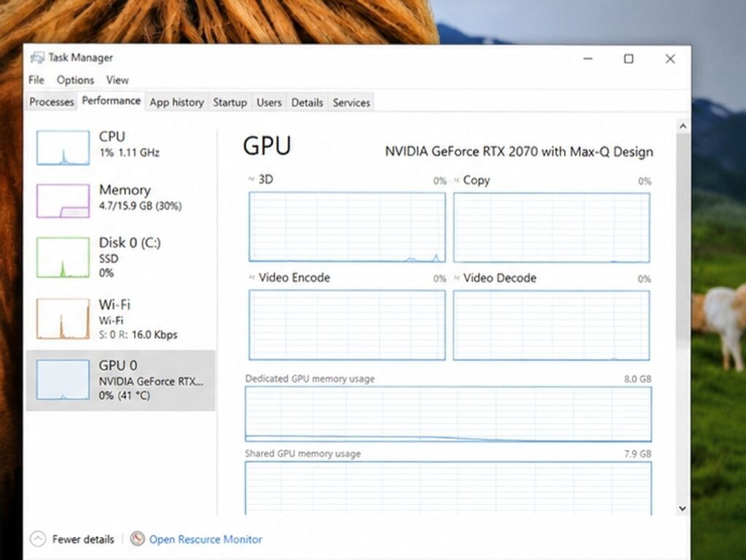Viewport: 746px width, 560px height.
Task: Click the Copy engine utilization graph
Action: [x=551, y=228]
